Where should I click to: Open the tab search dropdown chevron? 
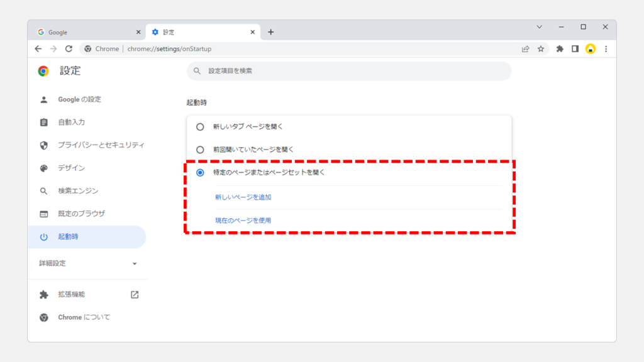(539, 27)
